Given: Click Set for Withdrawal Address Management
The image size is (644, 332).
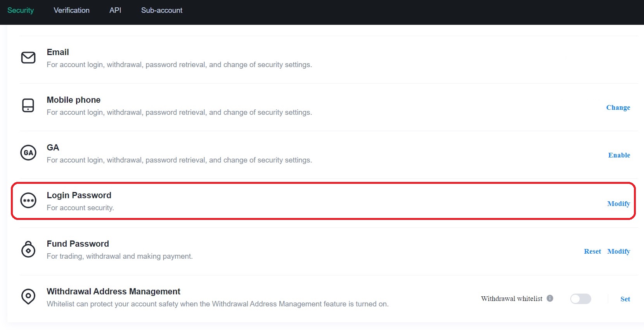Looking at the screenshot, I should pyautogui.click(x=625, y=299).
